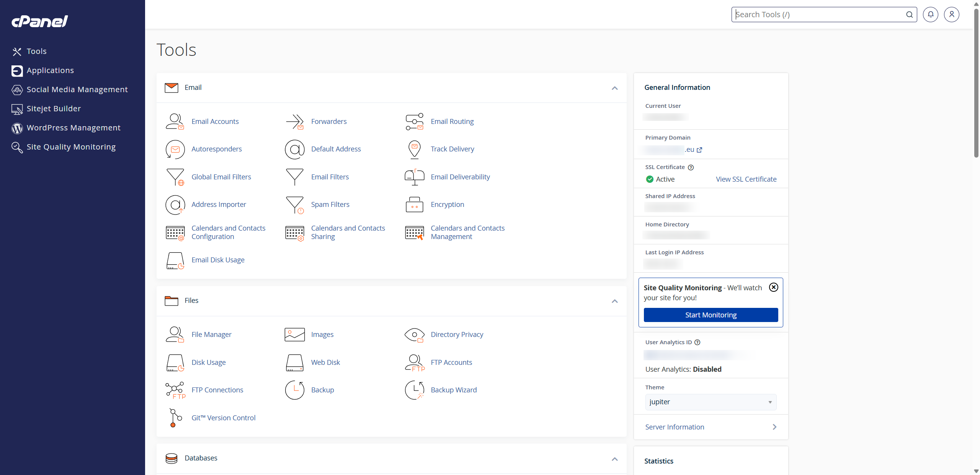Open the View SSL Certificate link
This screenshot has height=475, width=980.
coord(746,179)
